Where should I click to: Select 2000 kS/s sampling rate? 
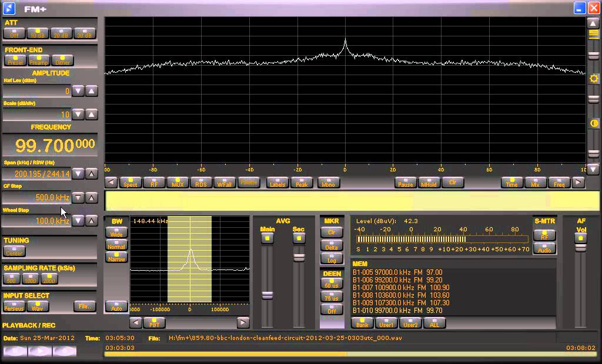[x=49, y=279]
